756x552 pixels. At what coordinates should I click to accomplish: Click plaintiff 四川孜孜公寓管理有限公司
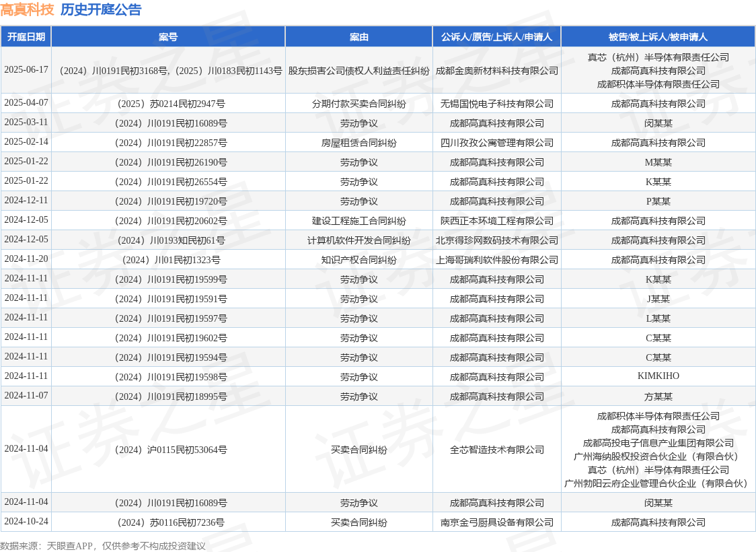tap(496, 143)
